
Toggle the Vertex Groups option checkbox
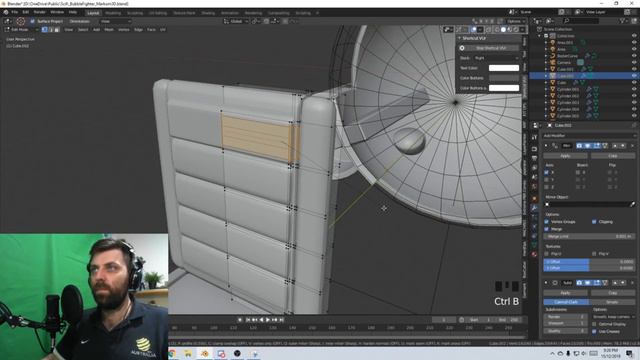click(547, 222)
